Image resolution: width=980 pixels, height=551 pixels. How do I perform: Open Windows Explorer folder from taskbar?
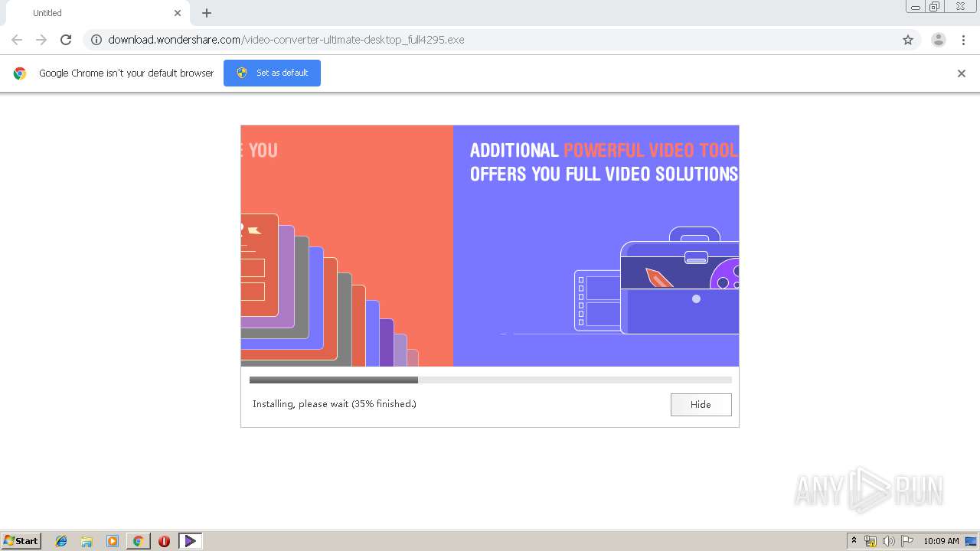[x=87, y=541]
